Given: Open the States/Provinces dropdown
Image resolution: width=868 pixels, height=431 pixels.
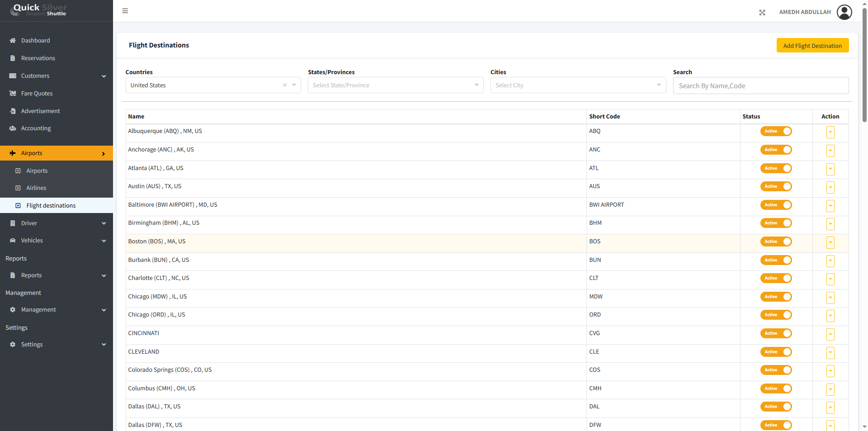Looking at the screenshot, I should pos(395,85).
